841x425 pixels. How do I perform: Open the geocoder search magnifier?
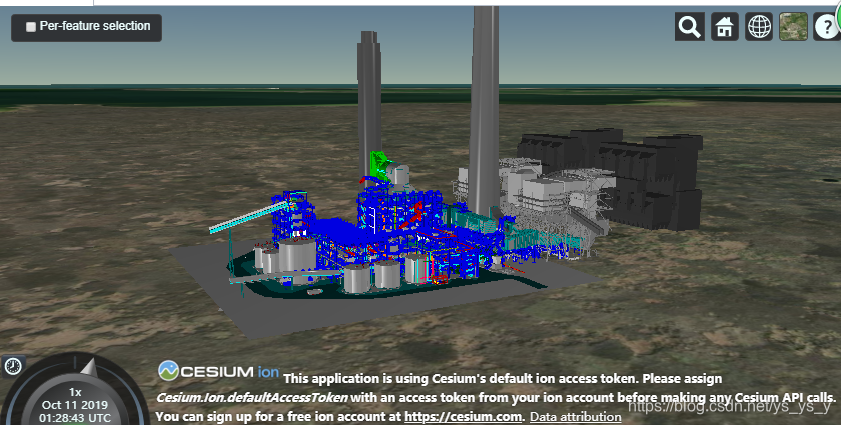pos(690,27)
